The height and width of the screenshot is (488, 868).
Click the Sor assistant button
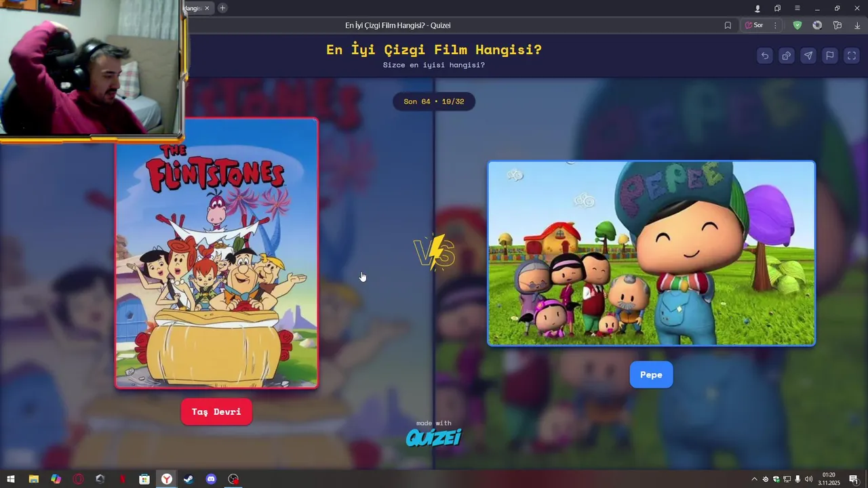tap(754, 25)
